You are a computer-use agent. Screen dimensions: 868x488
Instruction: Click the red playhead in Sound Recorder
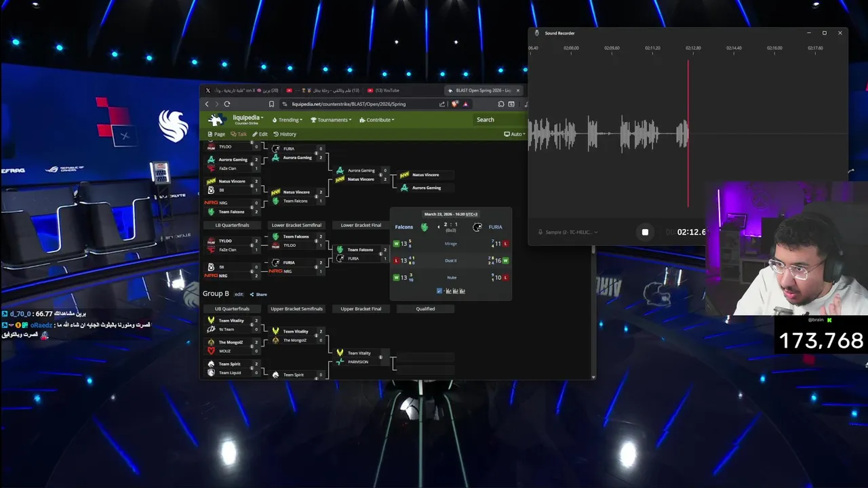coord(688,134)
